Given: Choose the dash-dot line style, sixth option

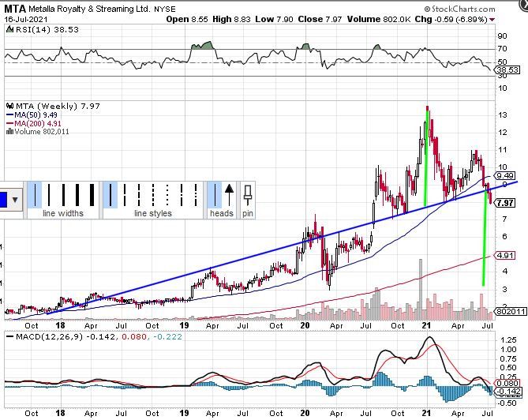Looking at the screenshot, I should (x=182, y=195).
